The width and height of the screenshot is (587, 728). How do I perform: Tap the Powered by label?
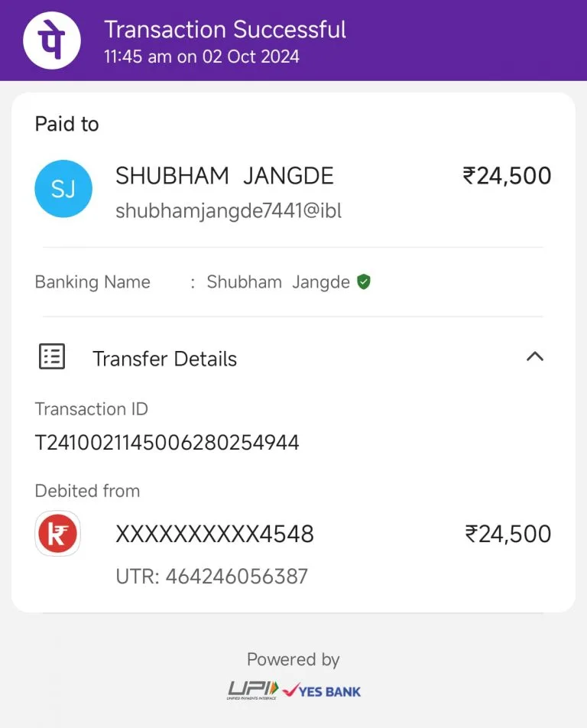point(293,660)
